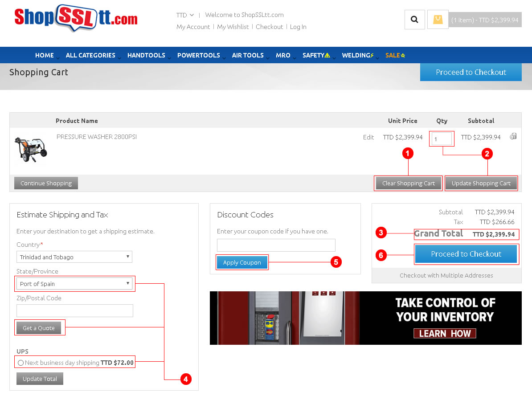Image resolution: width=532 pixels, height=396 pixels.
Task: Open the WELDING menu
Action: point(357,55)
